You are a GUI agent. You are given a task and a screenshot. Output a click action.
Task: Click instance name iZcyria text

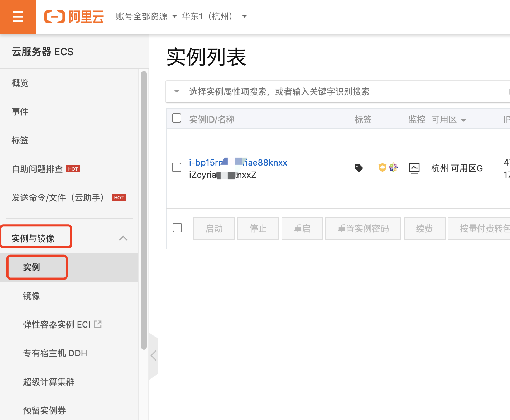click(x=223, y=175)
